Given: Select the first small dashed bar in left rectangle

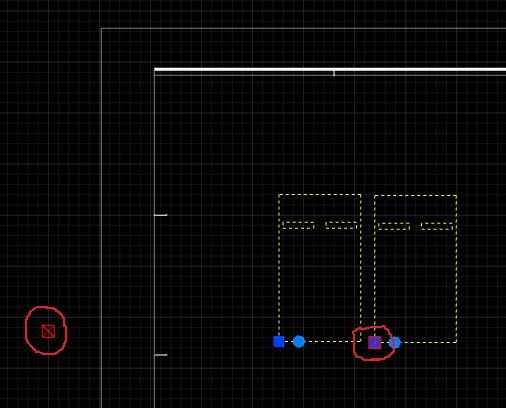Looking at the screenshot, I should point(298,226).
